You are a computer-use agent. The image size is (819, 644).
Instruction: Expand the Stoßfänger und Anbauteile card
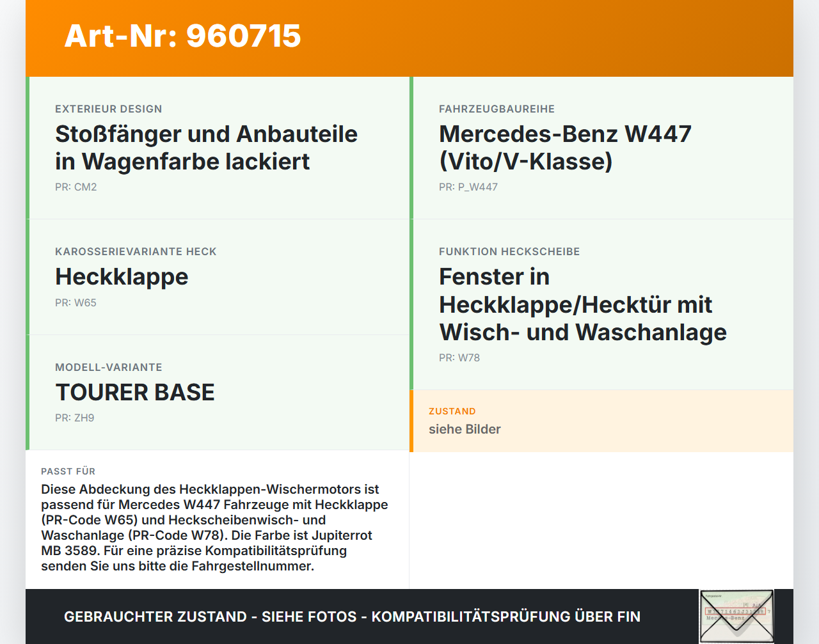[218, 147]
